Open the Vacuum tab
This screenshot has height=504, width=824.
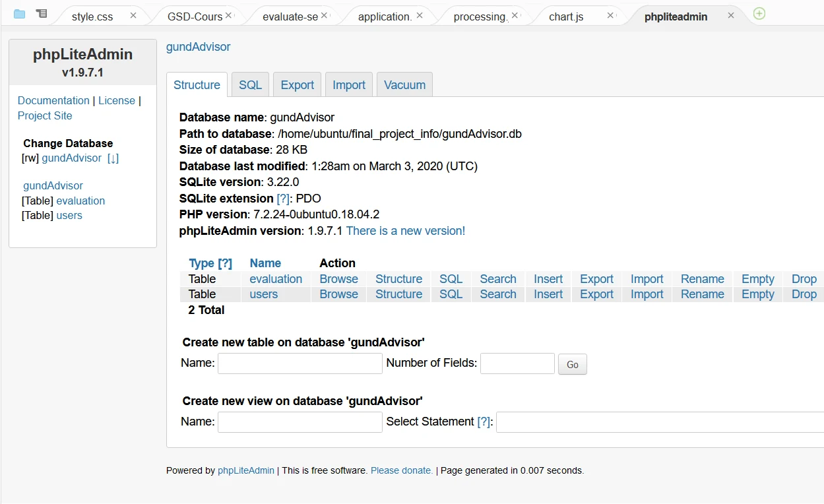(x=404, y=85)
